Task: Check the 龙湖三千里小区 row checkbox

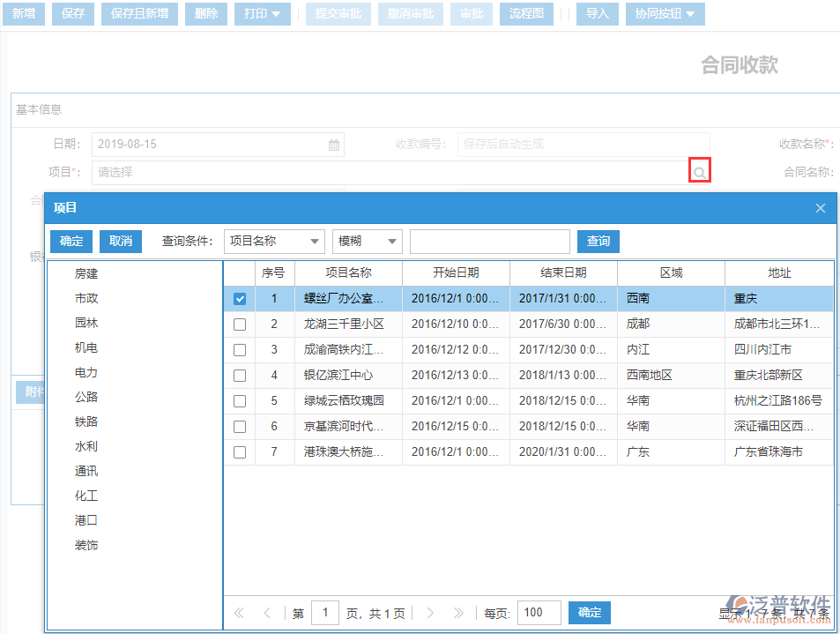Action: pyautogui.click(x=238, y=324)
